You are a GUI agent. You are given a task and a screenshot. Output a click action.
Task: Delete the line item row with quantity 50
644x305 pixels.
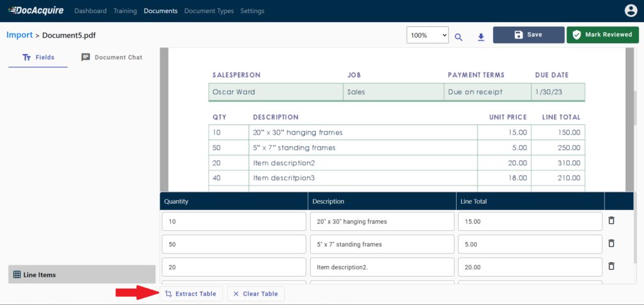[611, 243]
